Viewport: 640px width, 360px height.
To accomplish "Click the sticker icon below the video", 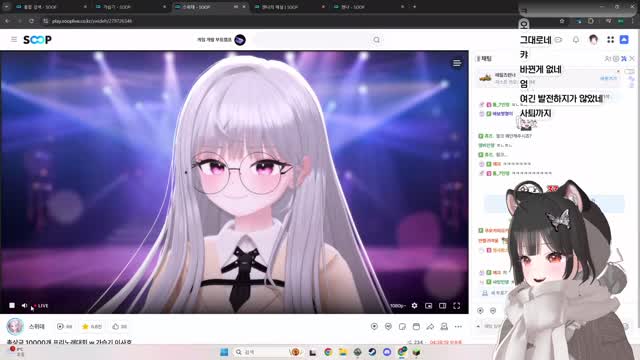I will 402,327.
